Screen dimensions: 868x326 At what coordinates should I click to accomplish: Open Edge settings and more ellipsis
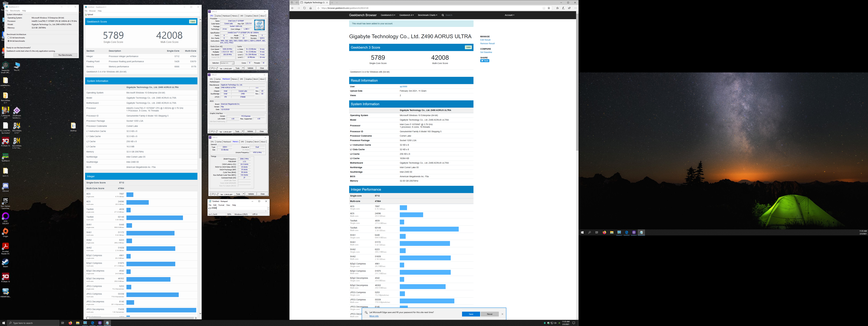576,8
